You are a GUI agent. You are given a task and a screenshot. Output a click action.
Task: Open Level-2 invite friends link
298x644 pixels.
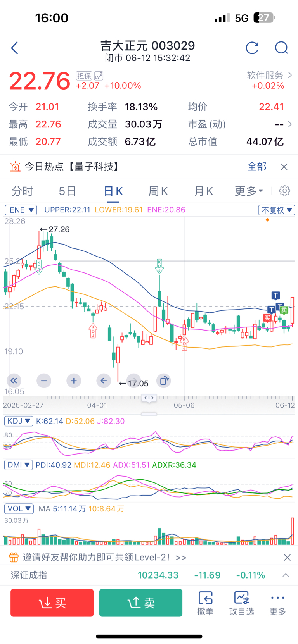point(105,557)
